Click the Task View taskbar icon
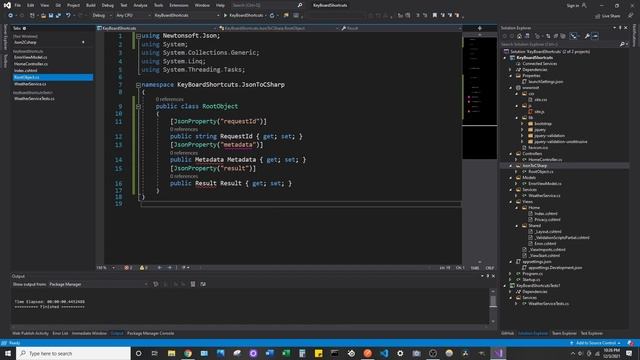The height and width of the screenshot is (360, 640). [155, 353]
